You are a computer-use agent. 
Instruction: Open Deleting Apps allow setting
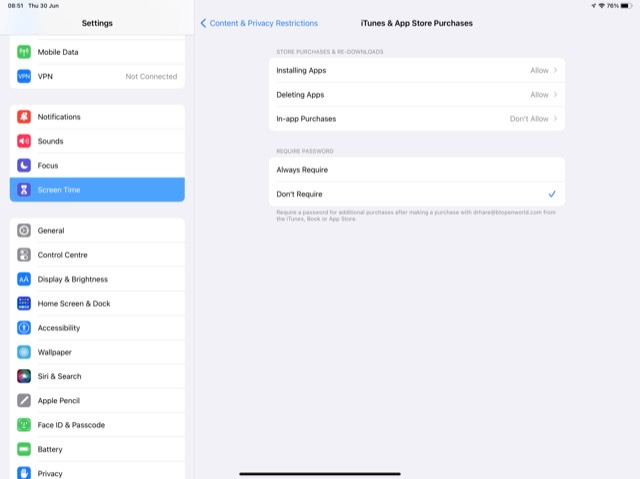(x=416, y=95)
